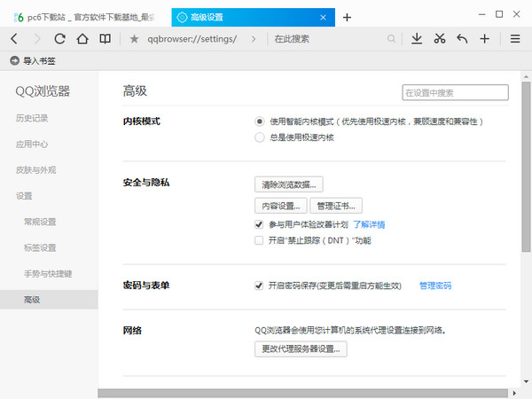Viewport: 532px width, 399px height.
Task: Select always use speed kernel option
Action: pyautogui.click(x=259, y=137)
